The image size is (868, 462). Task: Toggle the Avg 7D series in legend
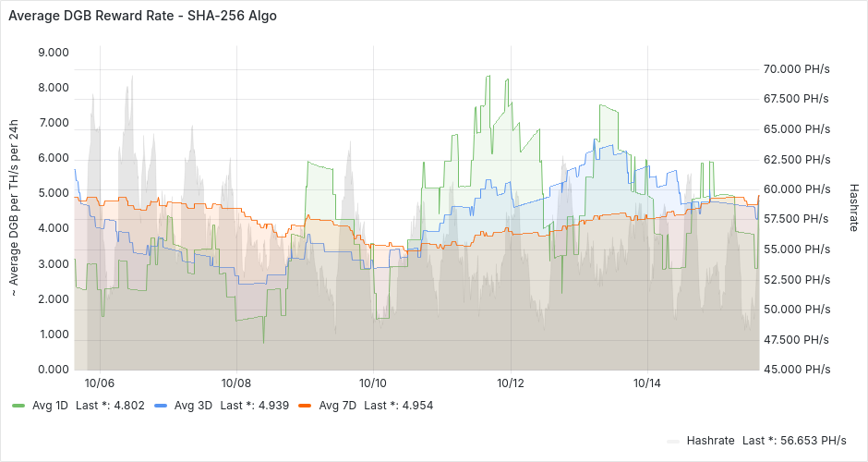337,405
